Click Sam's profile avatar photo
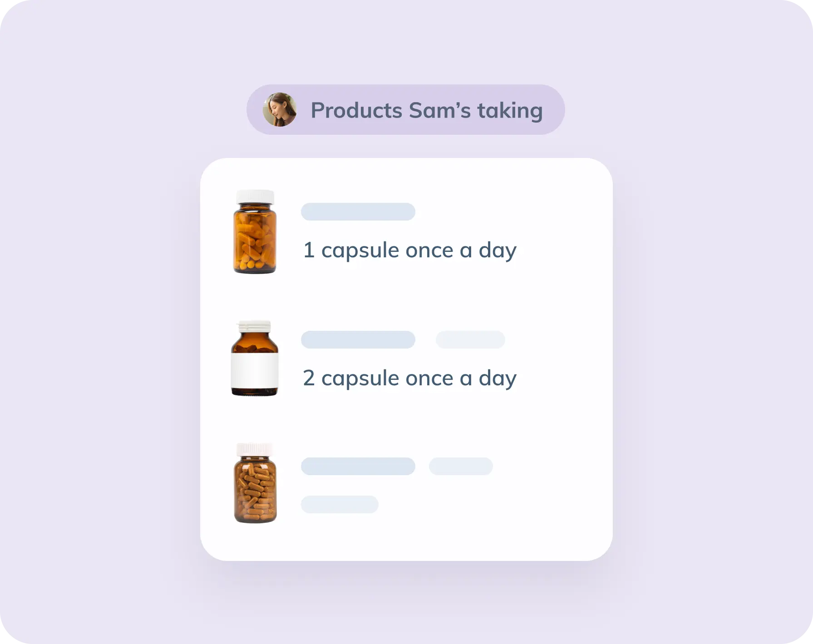This screenshot has height=644, width=813. point(280,109)
